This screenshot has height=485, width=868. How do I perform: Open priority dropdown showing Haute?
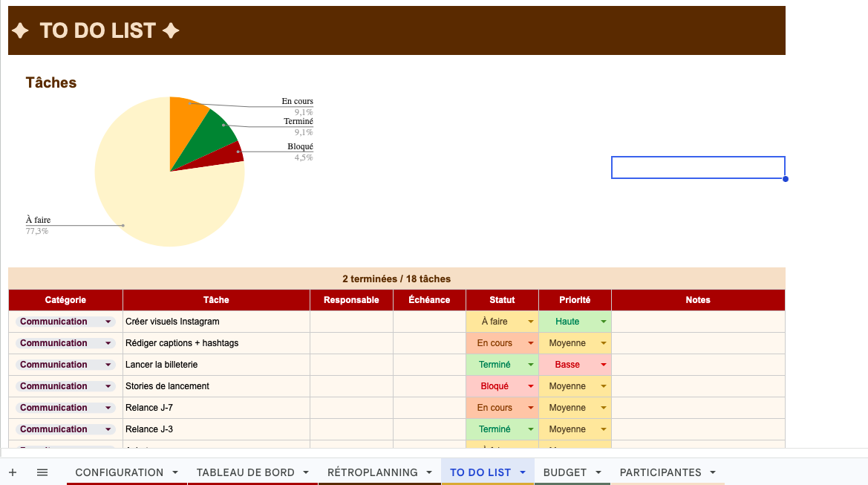(x=603, y=322)
